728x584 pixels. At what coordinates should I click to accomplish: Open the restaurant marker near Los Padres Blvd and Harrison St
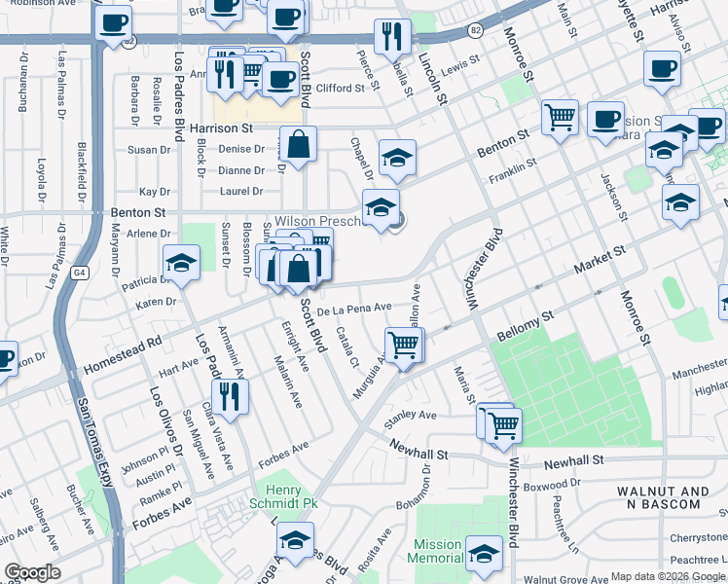(x=225, y=77)
